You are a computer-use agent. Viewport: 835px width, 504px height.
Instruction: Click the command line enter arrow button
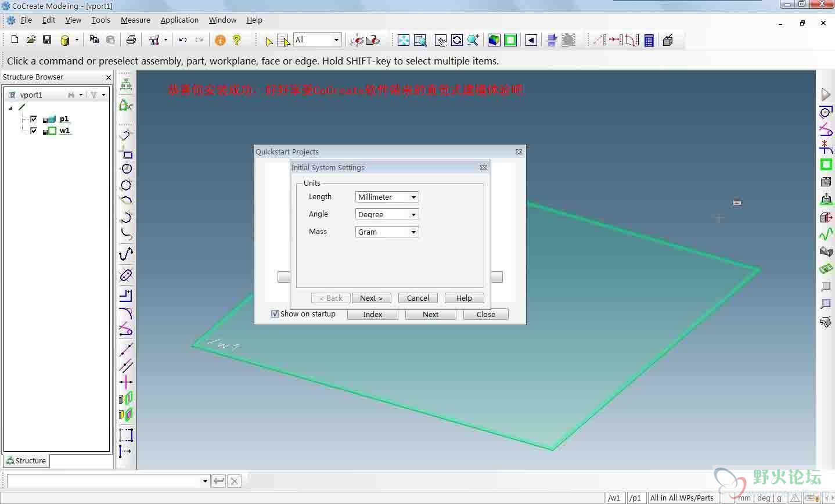coord(218,481)
